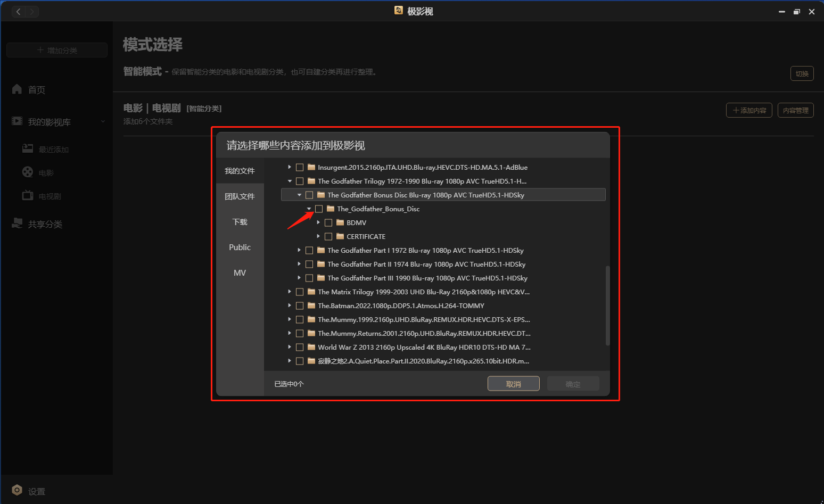Viewport: 824px width, 504px height.
Task: Select the movie reel icon
Action: click(x=28, y=172)
